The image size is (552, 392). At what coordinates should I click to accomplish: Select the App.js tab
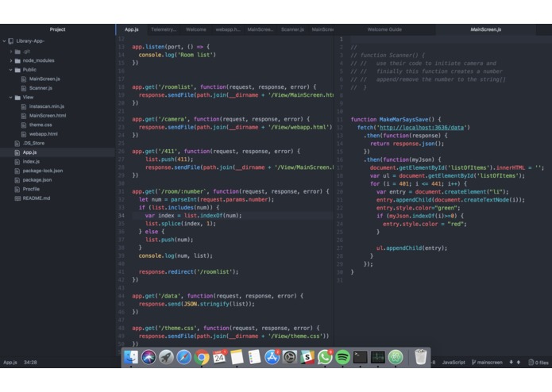[132, 29]
